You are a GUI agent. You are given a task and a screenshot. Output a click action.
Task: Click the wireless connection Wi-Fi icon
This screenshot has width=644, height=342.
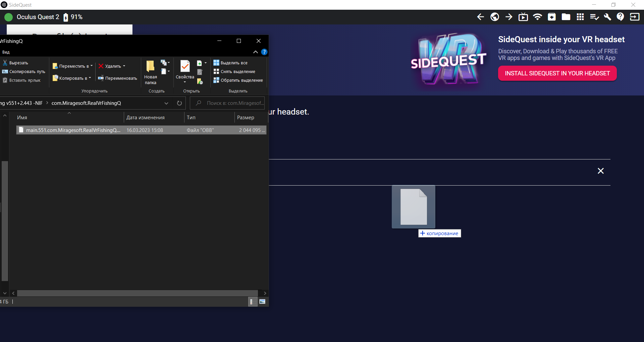tap(537, 17)
